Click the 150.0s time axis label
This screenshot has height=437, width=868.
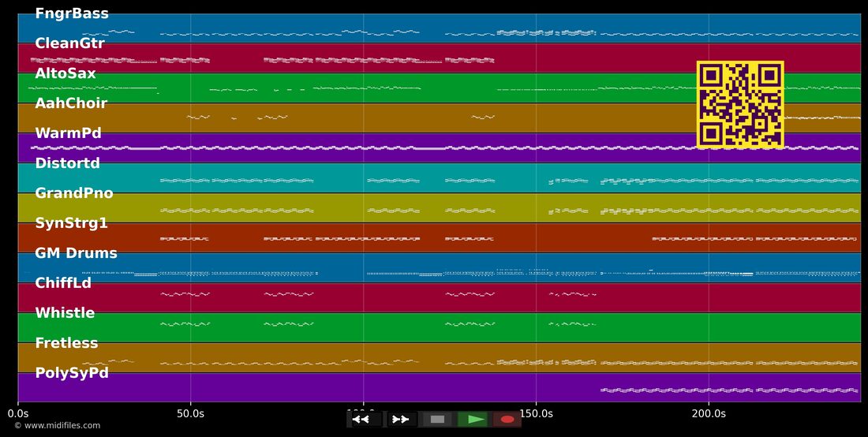536,413
